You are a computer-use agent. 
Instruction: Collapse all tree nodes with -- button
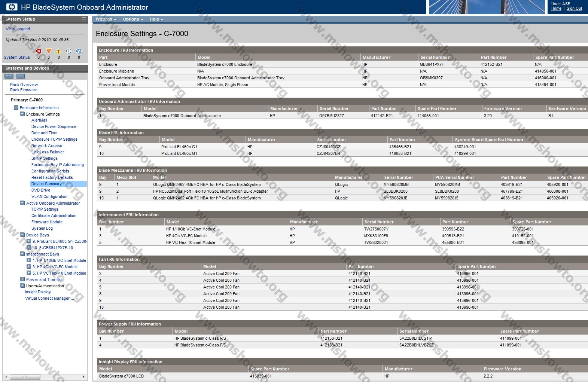point(20,76)
